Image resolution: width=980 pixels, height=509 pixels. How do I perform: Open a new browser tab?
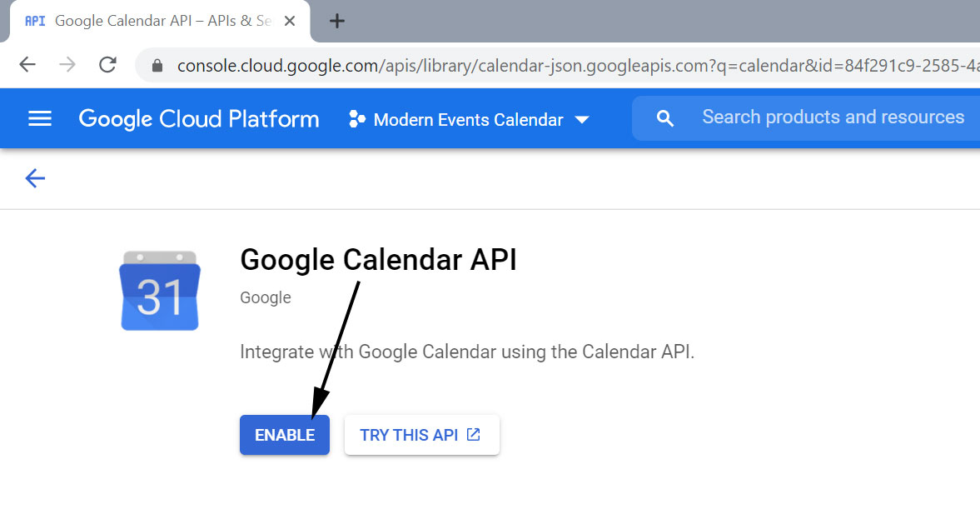pos(337,22)
